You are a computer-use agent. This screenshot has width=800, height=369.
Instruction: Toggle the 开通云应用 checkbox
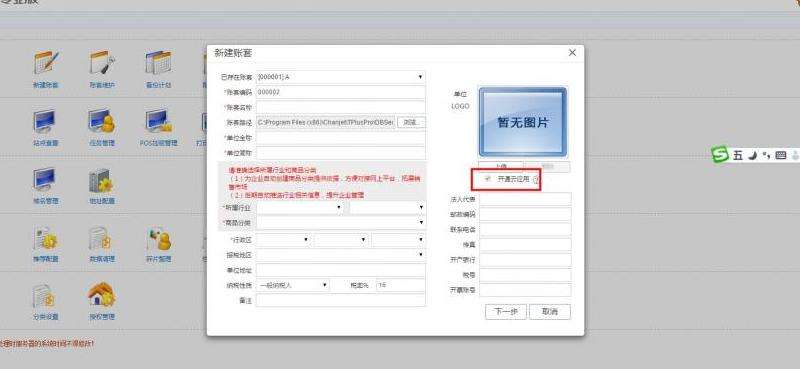488,179
